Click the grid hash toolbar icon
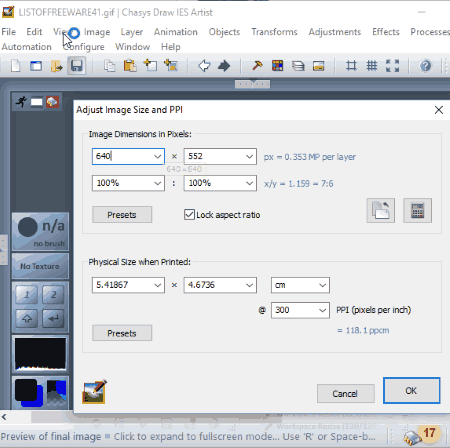Screen dimensions: 450x448 coord(372,66)
